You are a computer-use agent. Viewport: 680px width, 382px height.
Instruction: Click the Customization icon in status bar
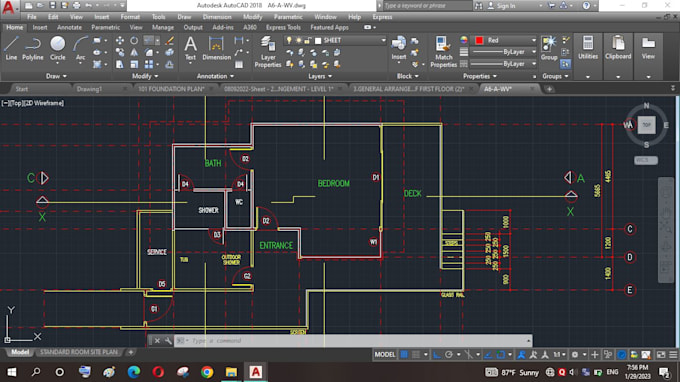pyautogui.click(x=673, y=355)
